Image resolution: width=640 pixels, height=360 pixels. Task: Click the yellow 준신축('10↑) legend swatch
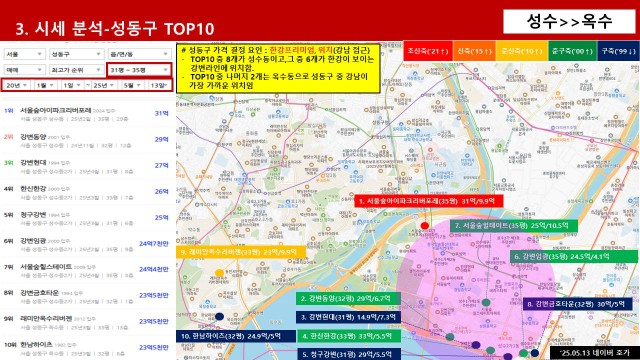pos(522,51)
